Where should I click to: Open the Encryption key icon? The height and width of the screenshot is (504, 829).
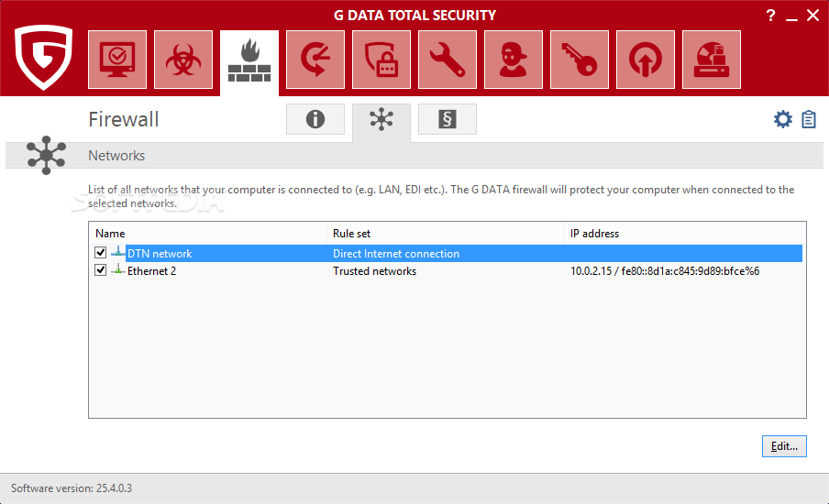[x=580, y=60]
